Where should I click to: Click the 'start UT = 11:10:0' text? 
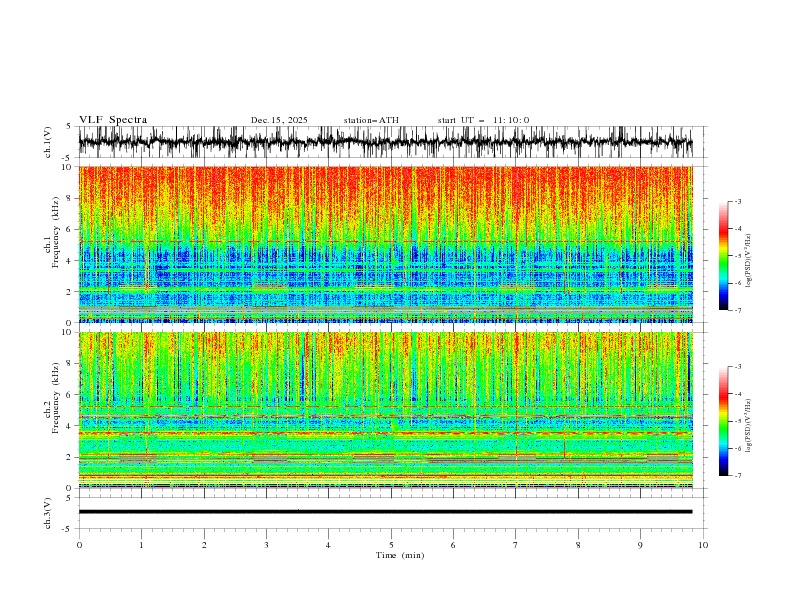[x=483, y=120]
